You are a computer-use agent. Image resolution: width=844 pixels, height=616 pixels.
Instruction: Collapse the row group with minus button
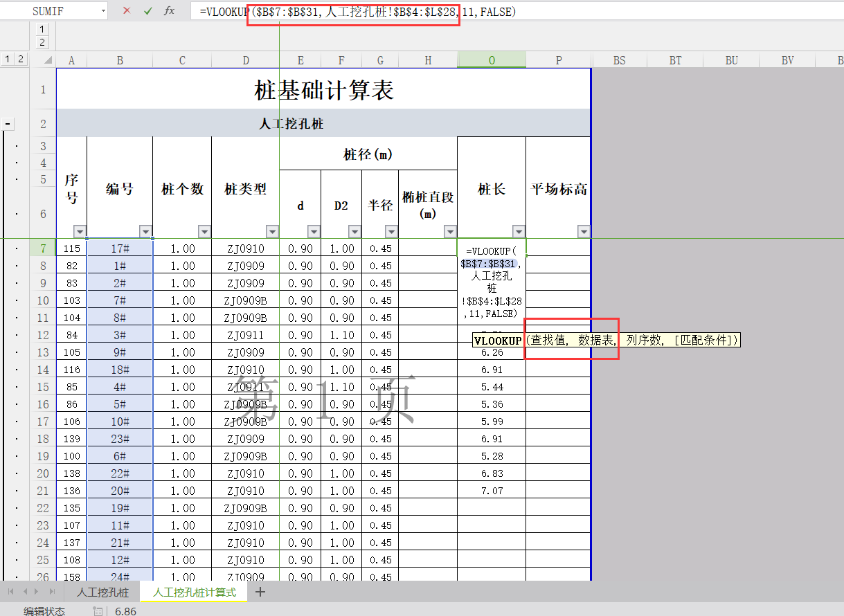[x=8, y=124]
